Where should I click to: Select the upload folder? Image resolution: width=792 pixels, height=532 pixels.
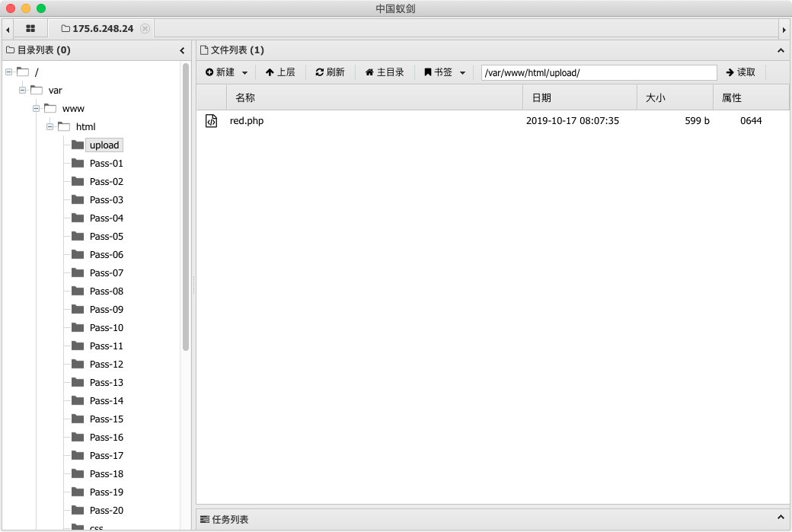[x=104, y=145]
